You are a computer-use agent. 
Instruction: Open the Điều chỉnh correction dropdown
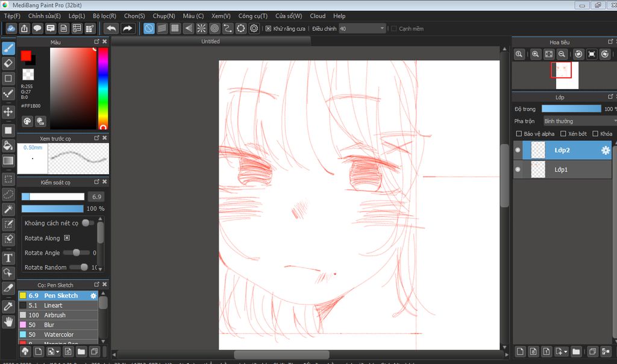362,28
